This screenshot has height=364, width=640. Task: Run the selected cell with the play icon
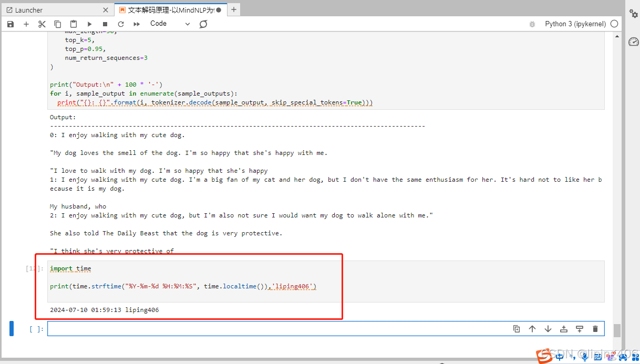coord(89,24)
